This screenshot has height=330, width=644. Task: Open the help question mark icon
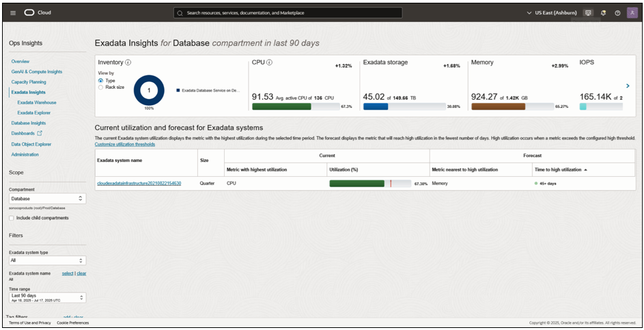pos(617,13)
